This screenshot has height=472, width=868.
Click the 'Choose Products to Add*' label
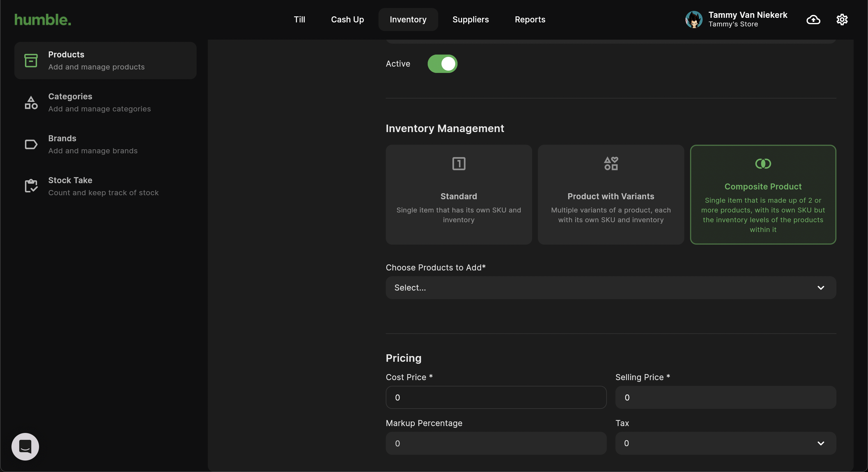[x=436, y=268]
